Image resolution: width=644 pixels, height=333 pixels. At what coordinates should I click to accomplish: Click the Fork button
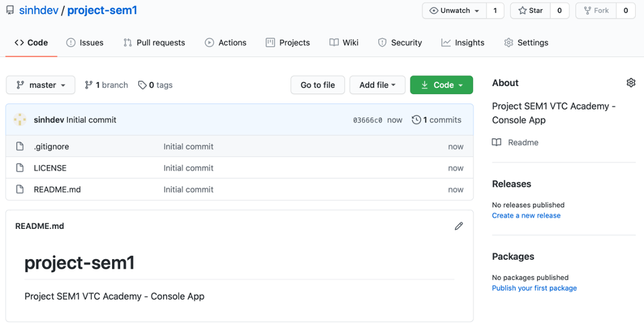click(596, 11)
